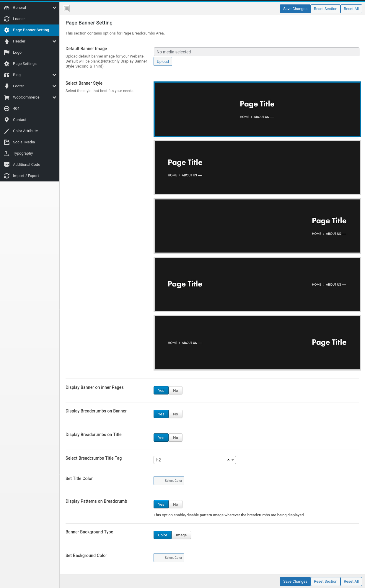Expand the Blog menu chevron
Viewport: 365px width, 588px height.
point(54,75)
